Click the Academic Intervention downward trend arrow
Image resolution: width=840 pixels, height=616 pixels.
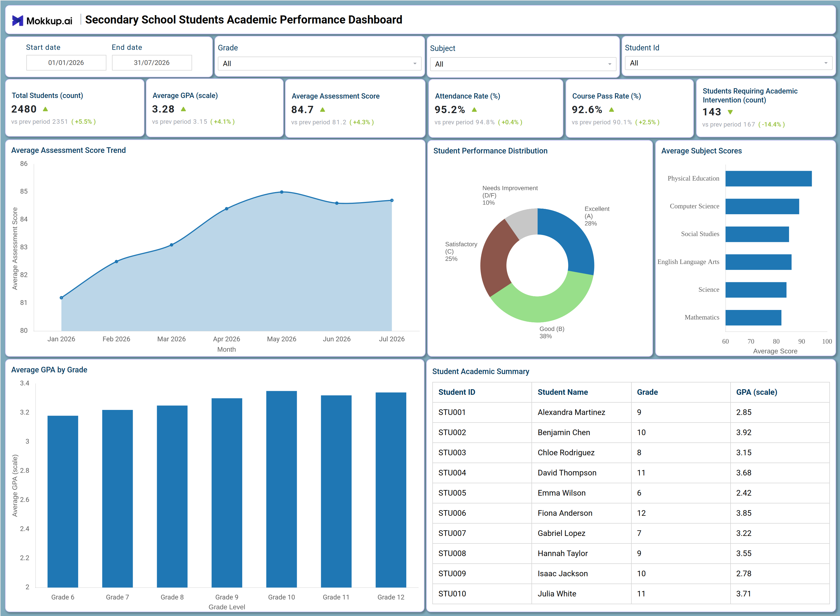click(x=731, y=112)
